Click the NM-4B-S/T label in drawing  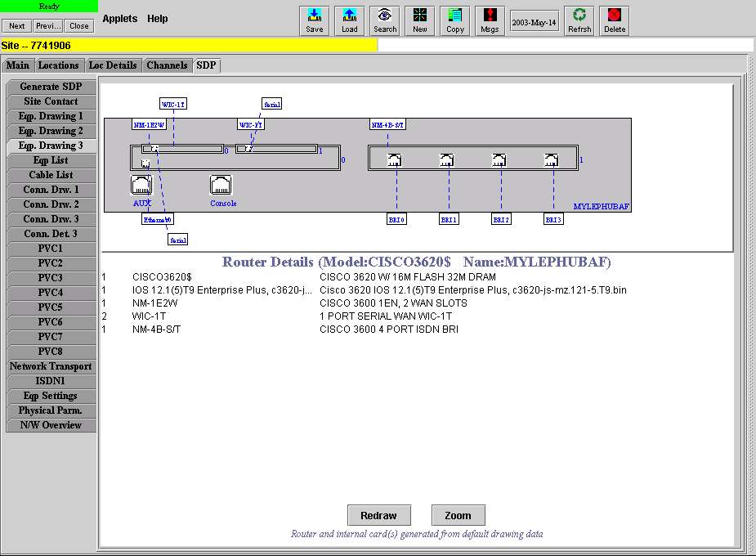(x=387, y=125)
